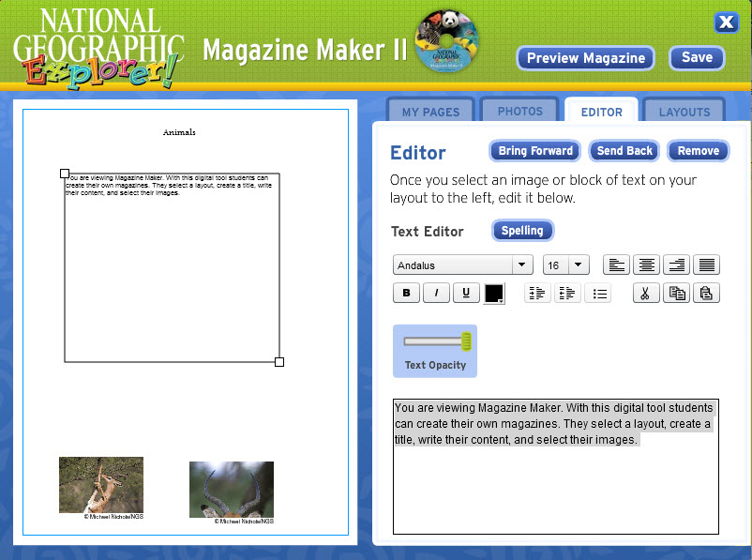Run the Spelling check
Screen dimensions: 752x560
coord(522,231)
